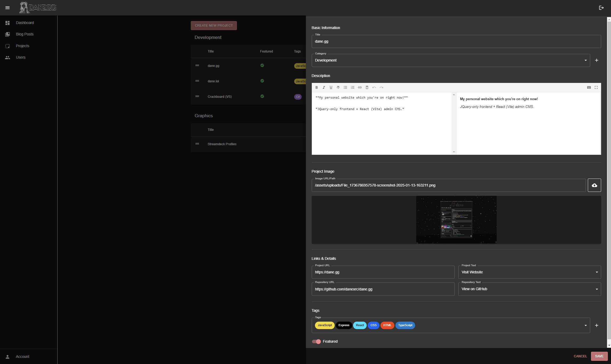Click Featured checkmark for dane.lol row

click(262, 81)
